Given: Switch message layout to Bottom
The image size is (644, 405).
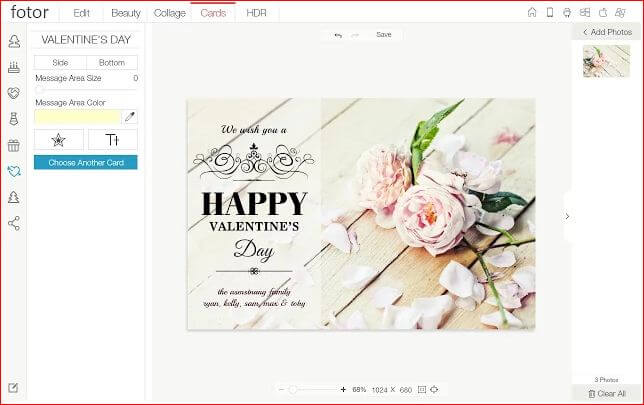Looking at the screenshot, I should click(112, 62).
